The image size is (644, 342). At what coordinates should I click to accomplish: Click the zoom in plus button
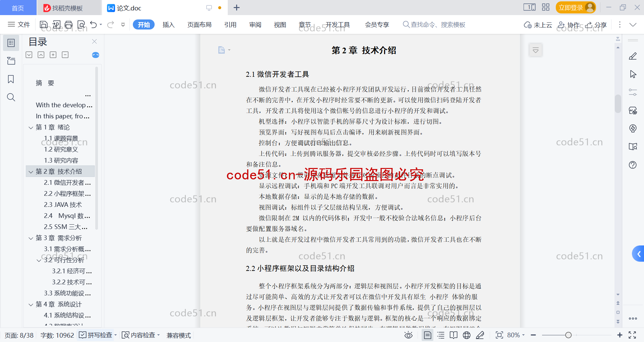click(620, 335)
